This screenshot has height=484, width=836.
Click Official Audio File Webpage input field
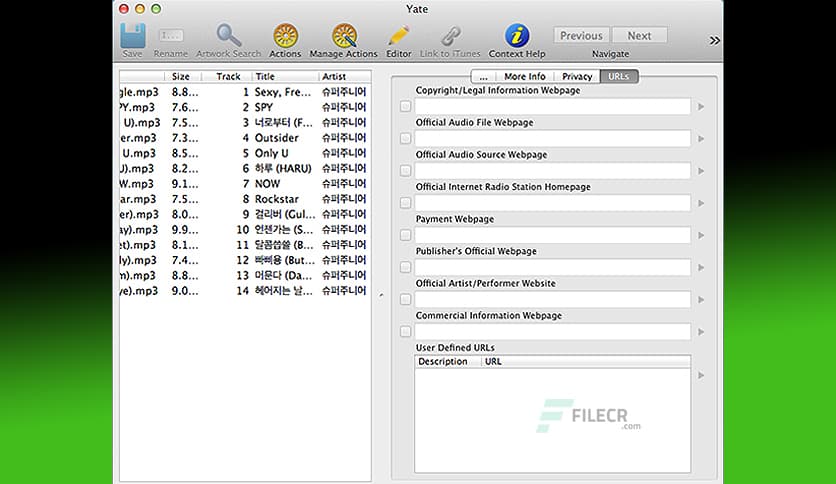[552, 139]
